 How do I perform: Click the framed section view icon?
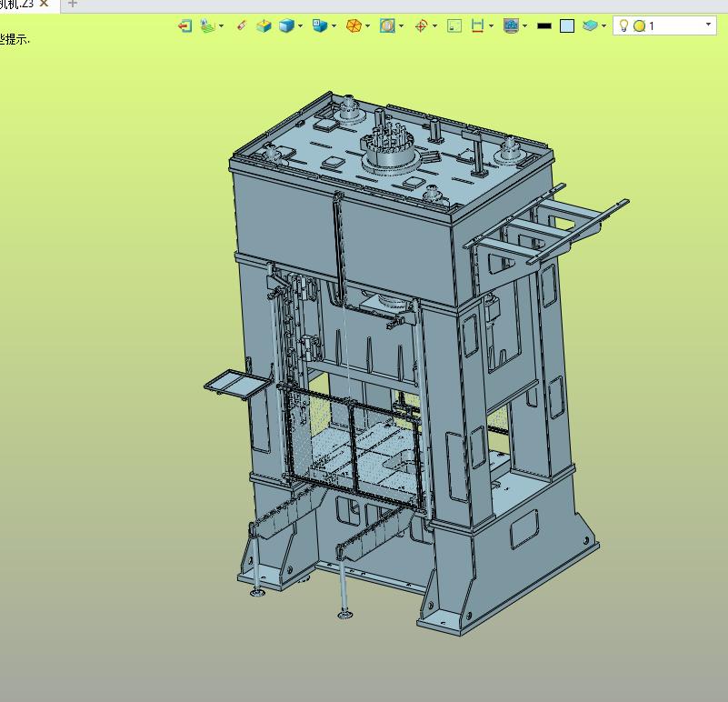click(387, 25)
